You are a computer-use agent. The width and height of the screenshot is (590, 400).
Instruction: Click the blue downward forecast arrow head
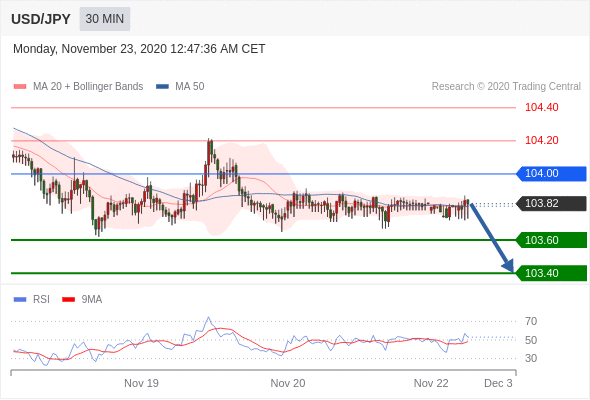[x=508, y=266]
